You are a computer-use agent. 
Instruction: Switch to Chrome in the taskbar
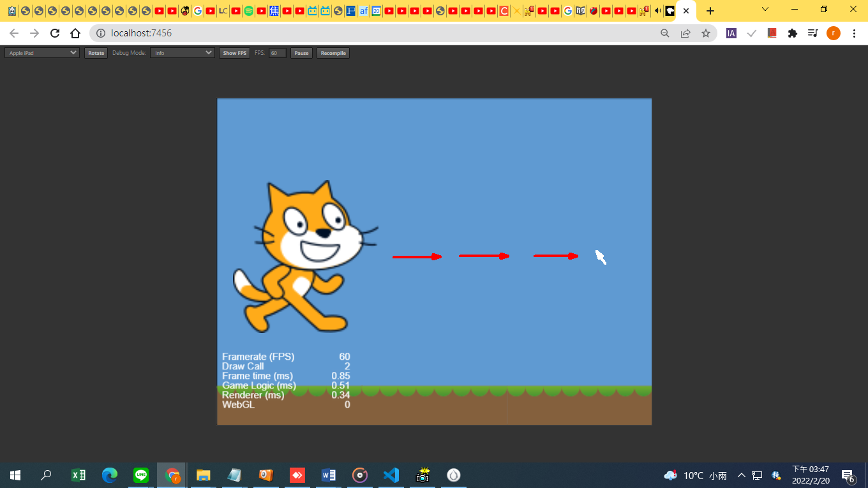pos(172,475)
